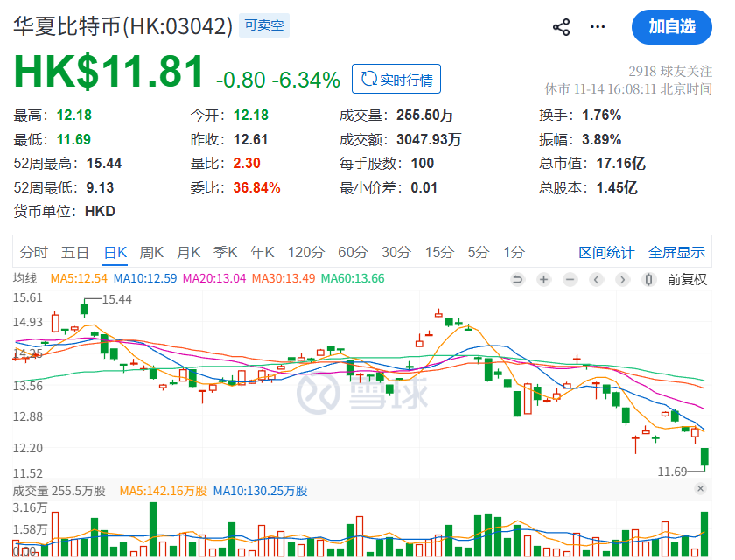Click the MA20:13.04 indicator label
The image size is (735, 560).
214,278
